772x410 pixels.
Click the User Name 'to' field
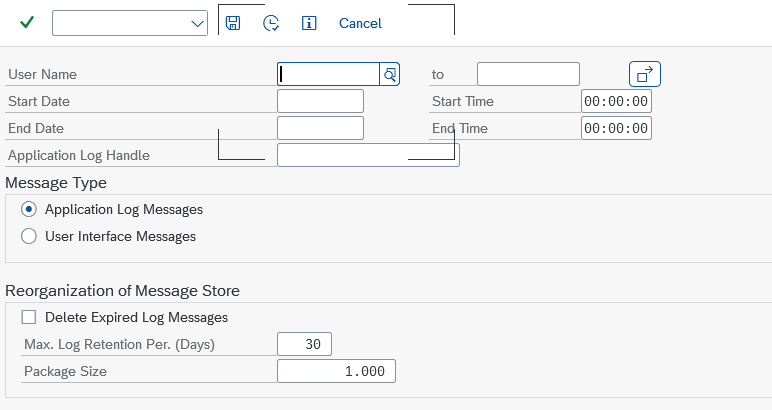click(x=528, y=74)
